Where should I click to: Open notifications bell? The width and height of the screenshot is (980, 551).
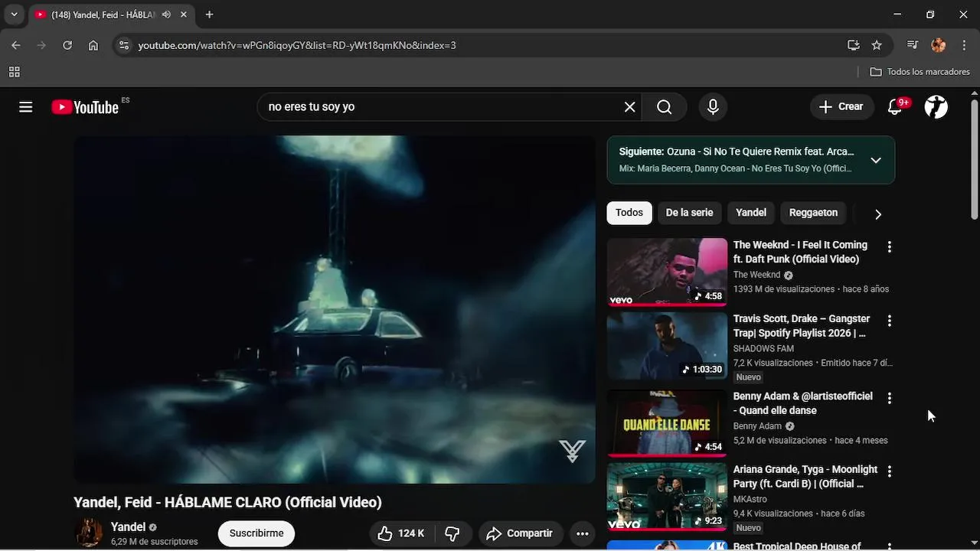[895, 107]
